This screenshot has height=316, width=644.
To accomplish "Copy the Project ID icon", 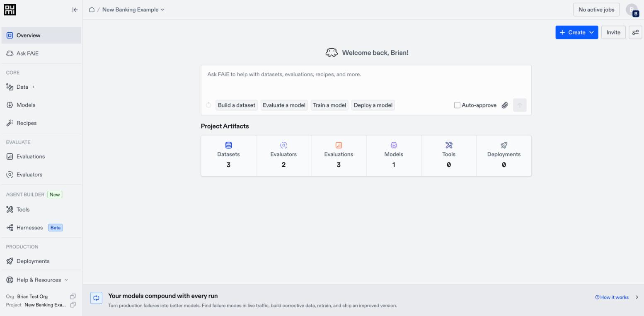I will click(x=73, y=305).
